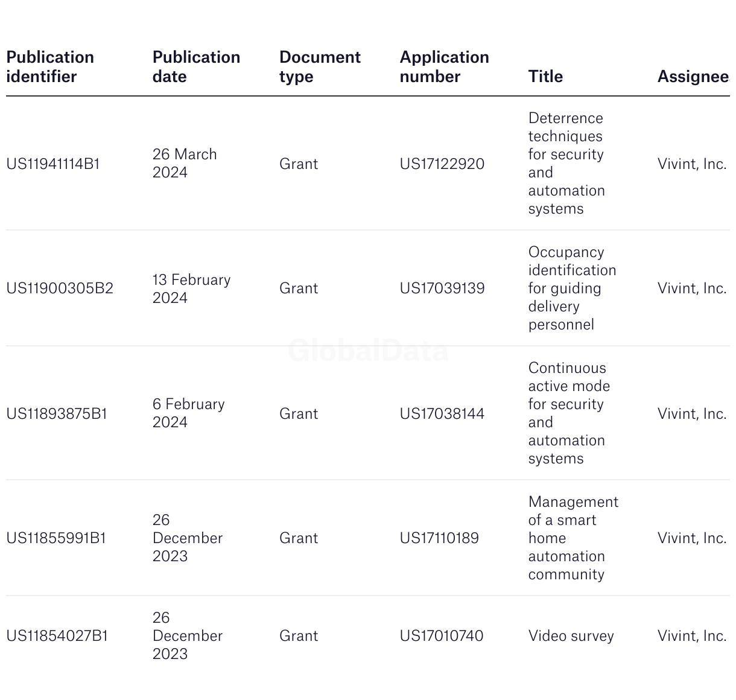Image resolution: width=736 pixels, height=700 pixels.
Task: Click Vivint, Inc. in the first row
Action: point(692,164)
